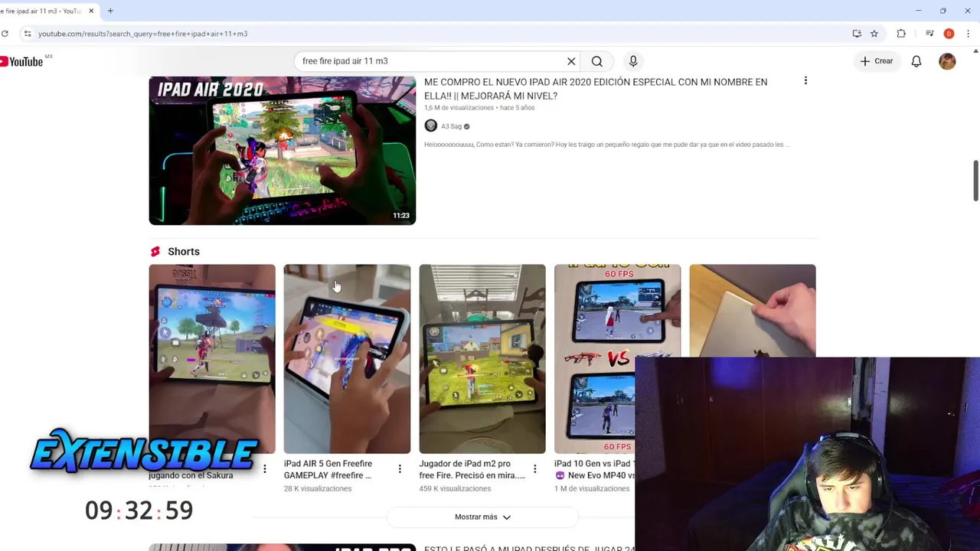Click the video description starting Heioooooouuuu

[606, 145]
